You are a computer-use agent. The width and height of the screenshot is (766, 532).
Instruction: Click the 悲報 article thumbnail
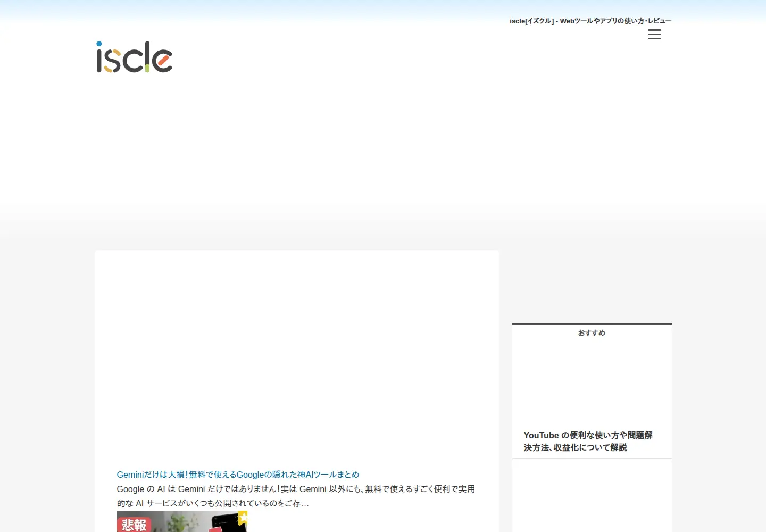(x=182, y=521)
